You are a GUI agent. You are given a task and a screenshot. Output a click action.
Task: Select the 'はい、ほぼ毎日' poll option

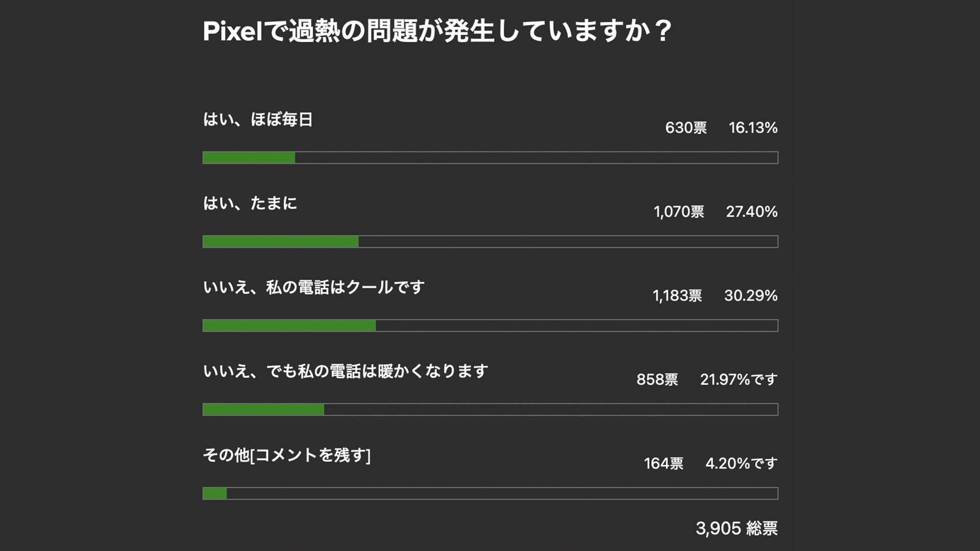258,119
